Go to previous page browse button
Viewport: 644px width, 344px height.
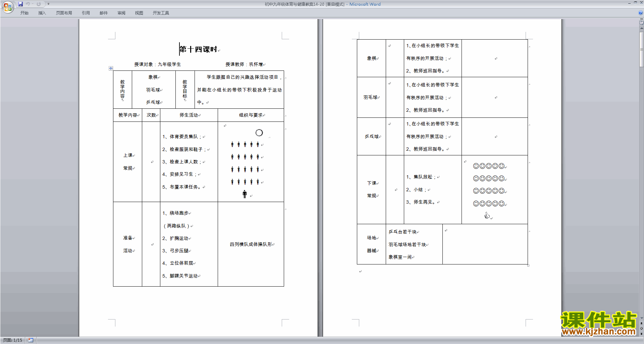click(x=642, y=324)
